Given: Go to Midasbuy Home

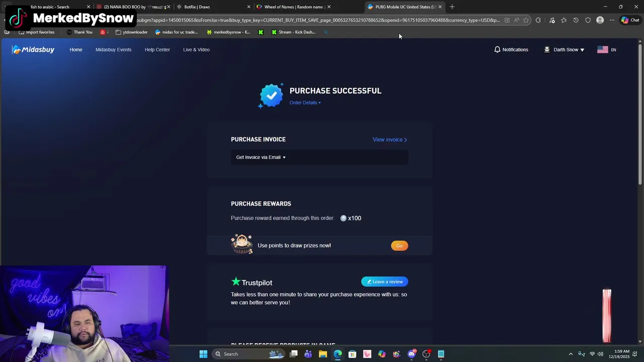Looking at the screenshot, I should pyautogui.click(x=76, y=49).
